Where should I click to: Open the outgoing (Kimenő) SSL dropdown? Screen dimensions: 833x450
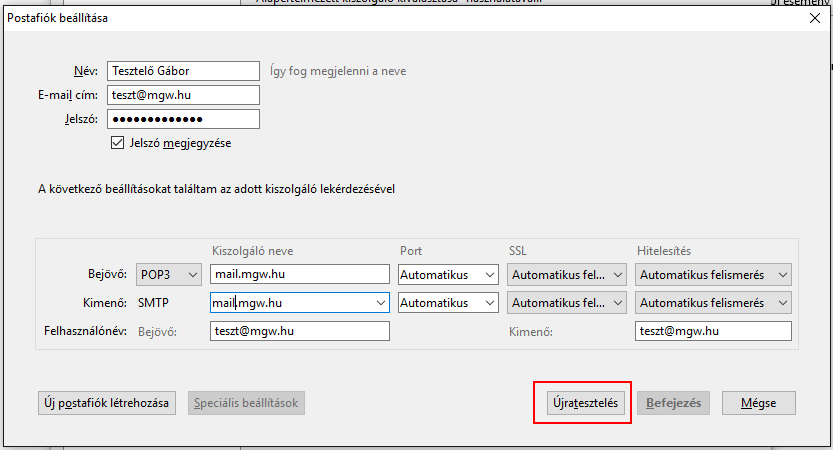point(567,303)
